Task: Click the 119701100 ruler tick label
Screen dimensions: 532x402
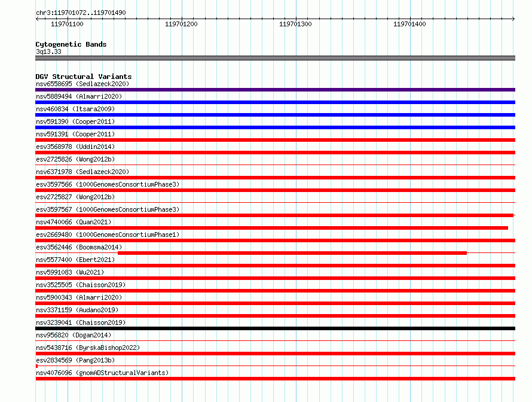Action: click(x=67, y=24)
